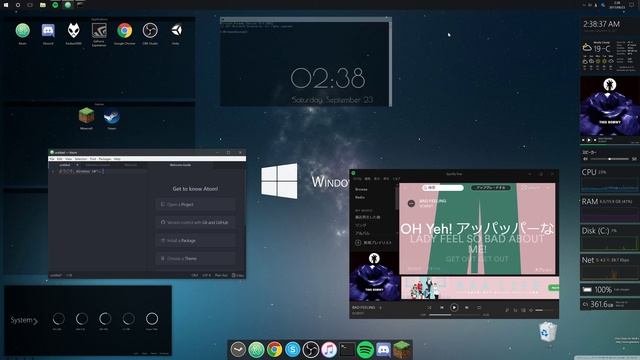
Task: Click the 19°C weather widget
Action: [x=610, y=56]
